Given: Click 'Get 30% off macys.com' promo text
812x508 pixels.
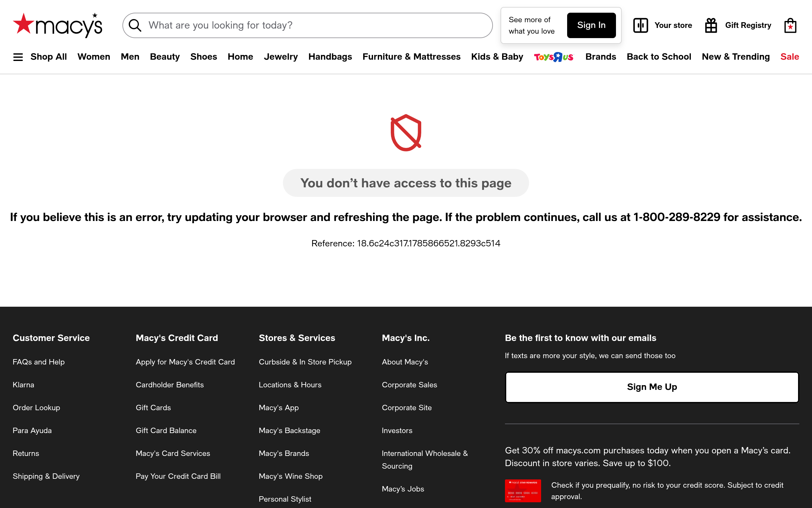Looking at the screenshot, I should [648, 457].
